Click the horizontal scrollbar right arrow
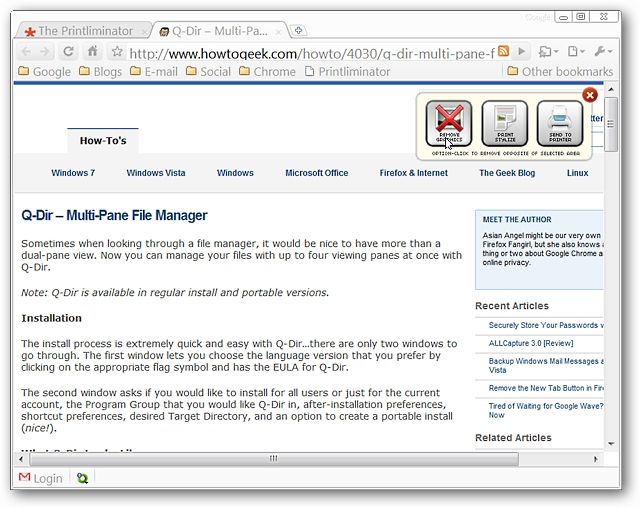The image size is (640, 508). [x=596, y=459]
